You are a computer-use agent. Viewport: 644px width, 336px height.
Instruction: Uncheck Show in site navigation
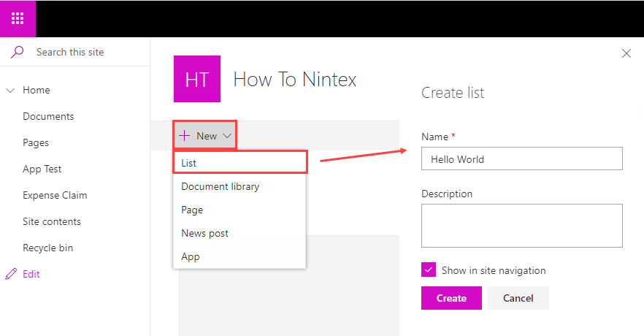(429, 270)
